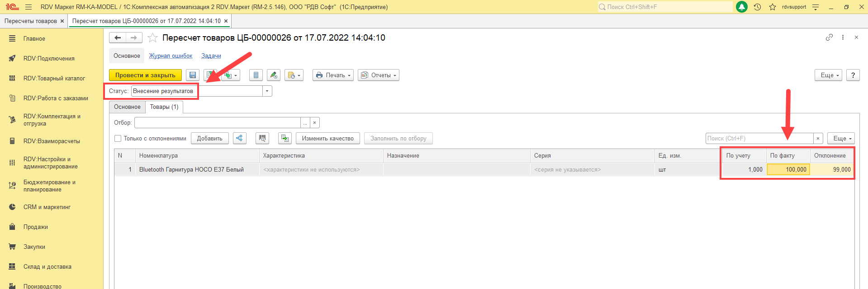Image resolution: width=868 pixels, height=289 pixels.
Task: Click the save document diskette icon
Action: pyautogui.click(x=193, y=75)
